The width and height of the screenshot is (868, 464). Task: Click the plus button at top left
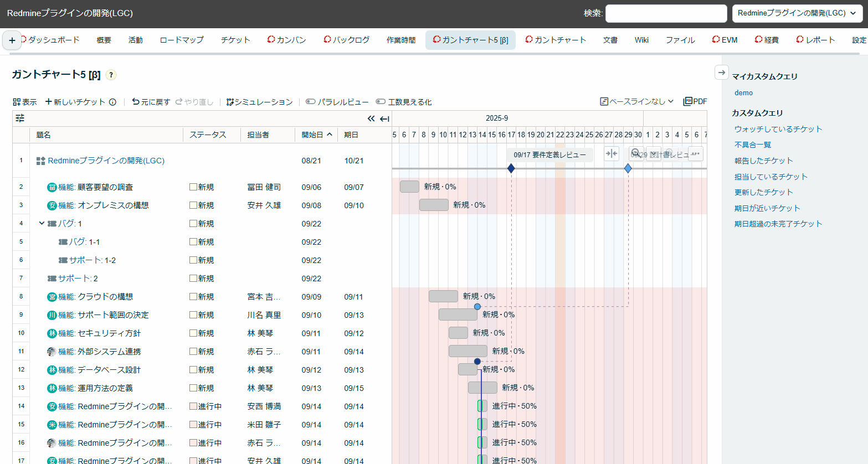click(12, 40)
